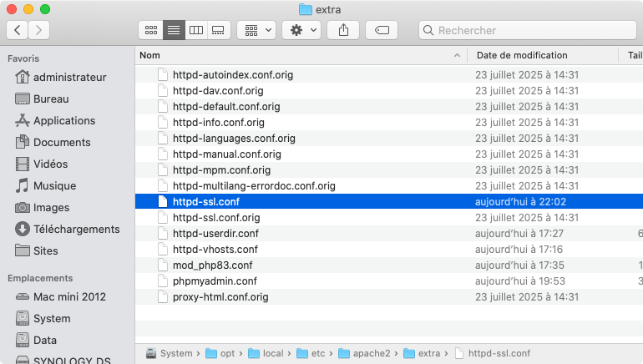Open the gear action menu
643x364 pixels.
click(x=301, y=30)
